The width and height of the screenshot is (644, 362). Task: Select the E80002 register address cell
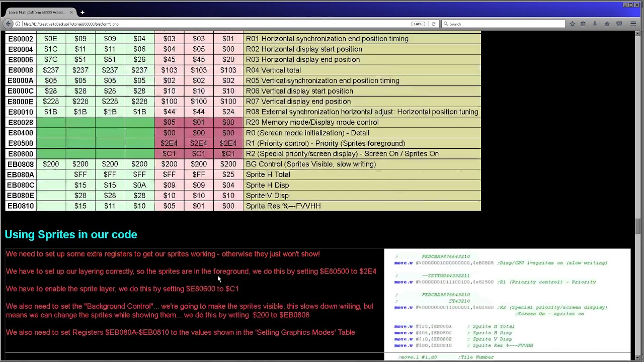21,39
